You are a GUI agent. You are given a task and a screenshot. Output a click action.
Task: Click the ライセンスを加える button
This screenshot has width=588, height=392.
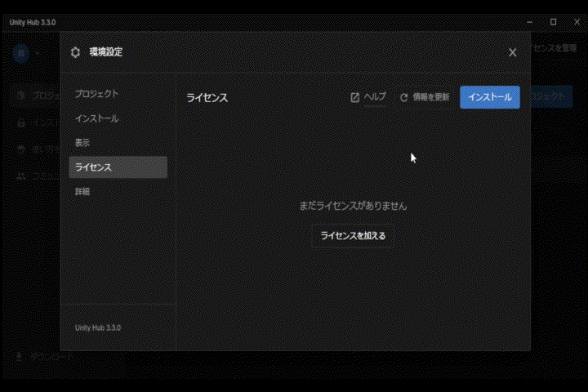click(353, 236)
